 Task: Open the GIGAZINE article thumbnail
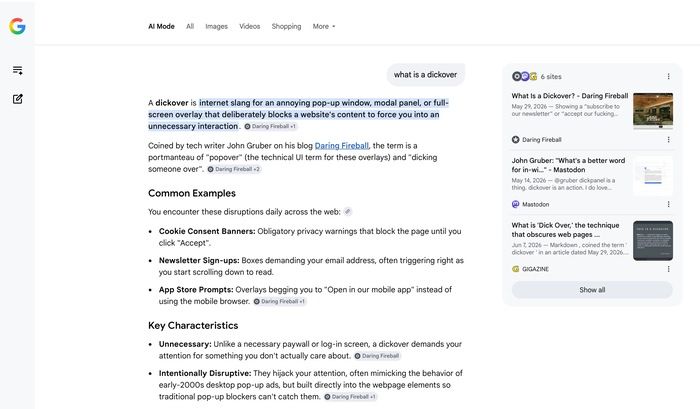(x=653, y=241)
